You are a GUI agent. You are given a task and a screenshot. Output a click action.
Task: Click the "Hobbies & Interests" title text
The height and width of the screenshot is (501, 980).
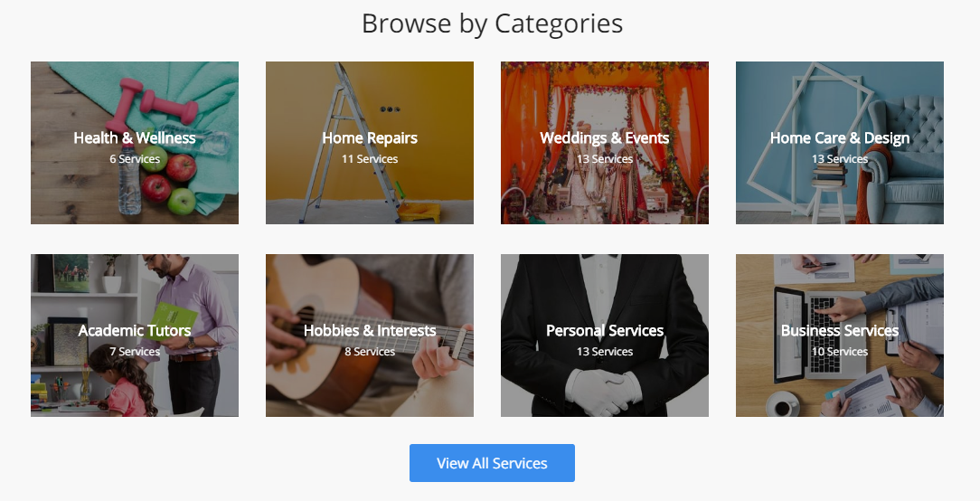point(370,331)
